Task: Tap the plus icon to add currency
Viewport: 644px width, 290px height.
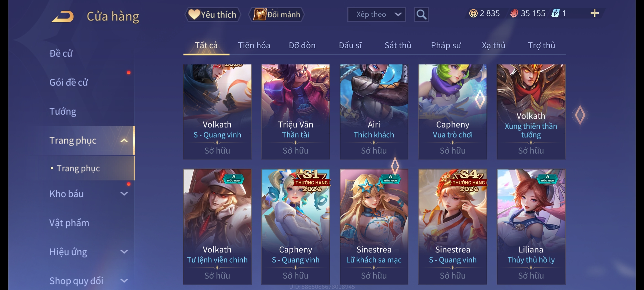Action: click(x=594, y=13)
